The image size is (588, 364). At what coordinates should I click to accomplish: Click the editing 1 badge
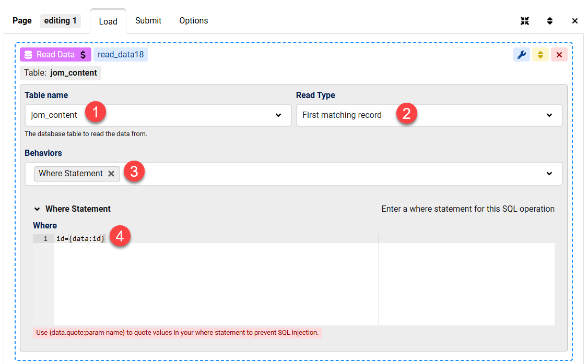point(61,21)
